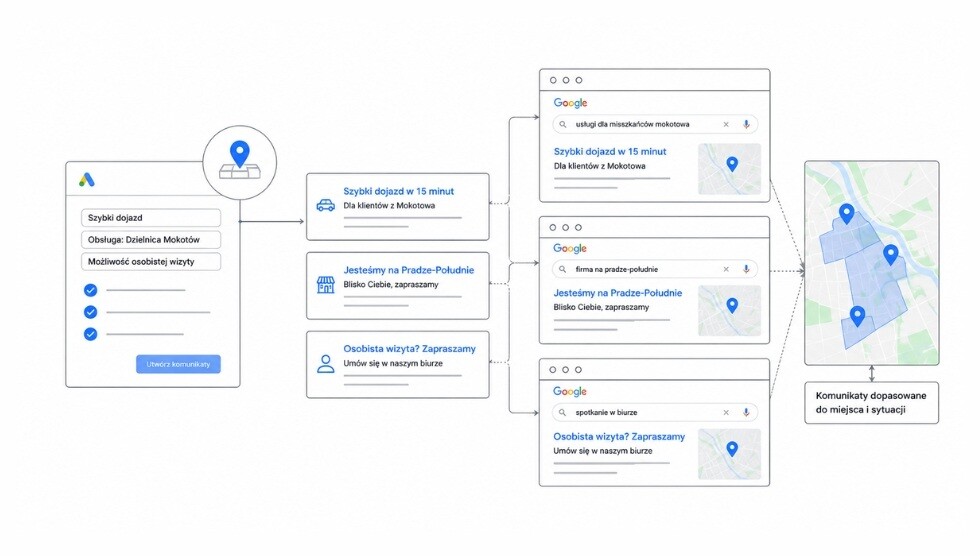Click Google logo in the pradze-południe search window
This screenshot has width=980, height=556.
click(x=570, y=249)
